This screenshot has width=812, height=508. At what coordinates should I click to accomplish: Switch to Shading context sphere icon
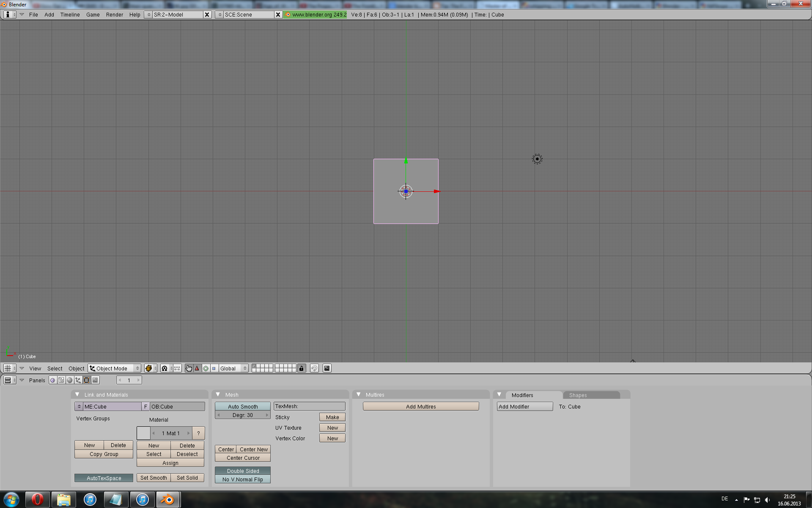(x=70, y=380)
